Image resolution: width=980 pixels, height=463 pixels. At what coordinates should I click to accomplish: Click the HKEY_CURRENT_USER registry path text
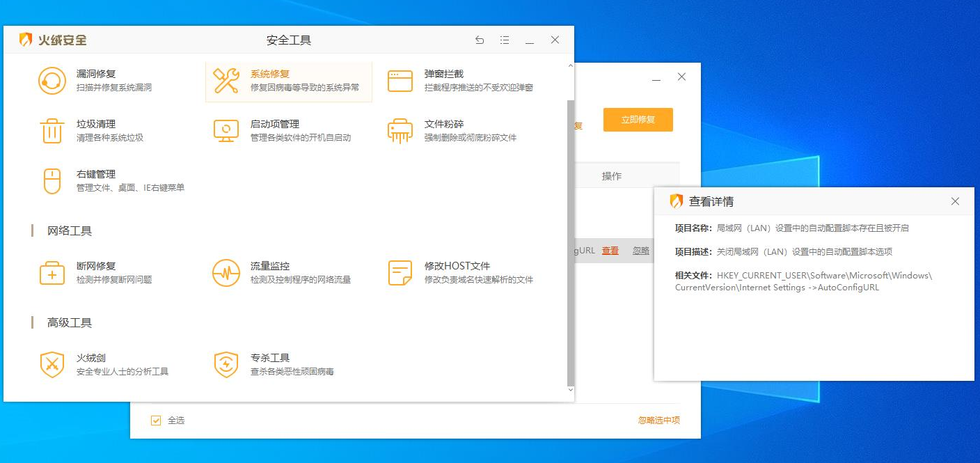pyautogui.click(x=804, y=281)
